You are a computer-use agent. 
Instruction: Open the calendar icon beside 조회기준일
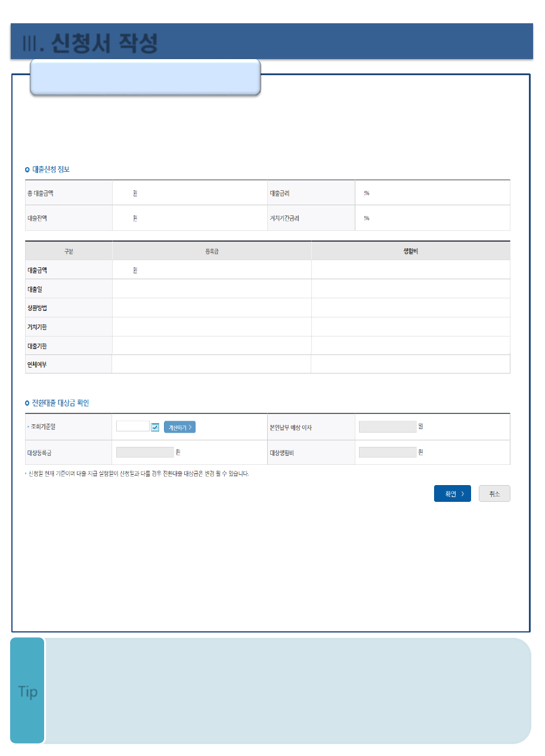click(x=155, y=427)
